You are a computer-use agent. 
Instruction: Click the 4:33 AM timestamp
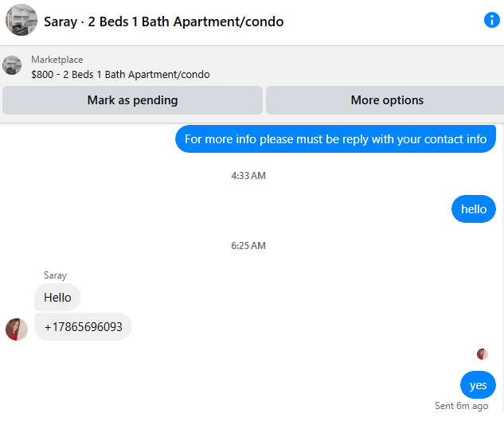[x=248, y=176]
